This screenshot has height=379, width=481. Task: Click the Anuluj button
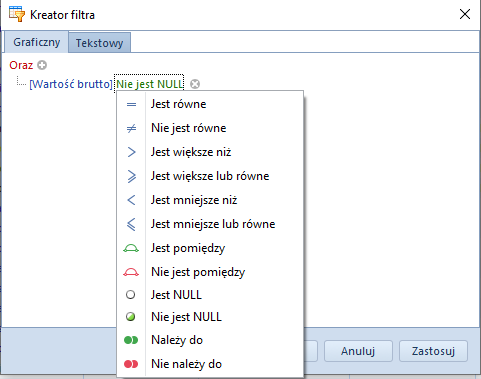point(358,351)
